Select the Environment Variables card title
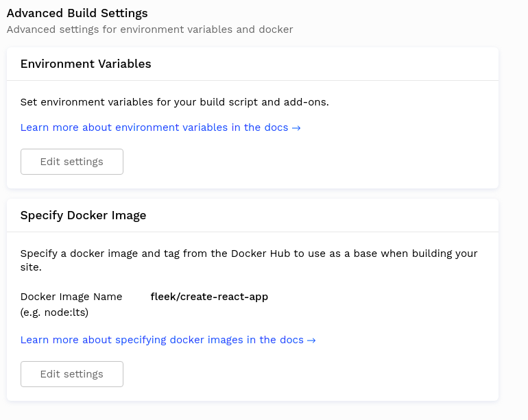 click(x=86, y=64)
